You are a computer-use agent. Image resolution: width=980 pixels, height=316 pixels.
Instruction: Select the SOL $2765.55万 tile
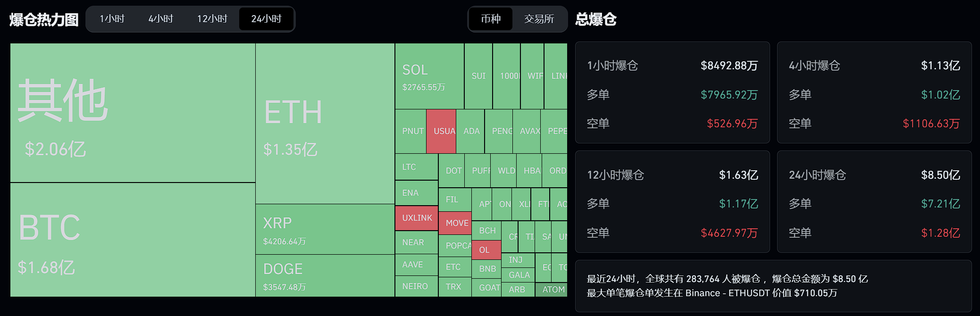(429, 76)
